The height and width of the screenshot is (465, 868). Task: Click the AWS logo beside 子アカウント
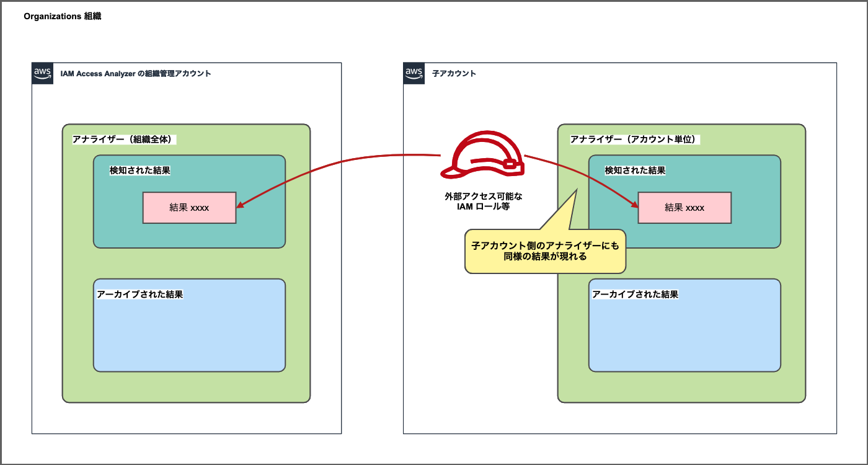[414, 73]
